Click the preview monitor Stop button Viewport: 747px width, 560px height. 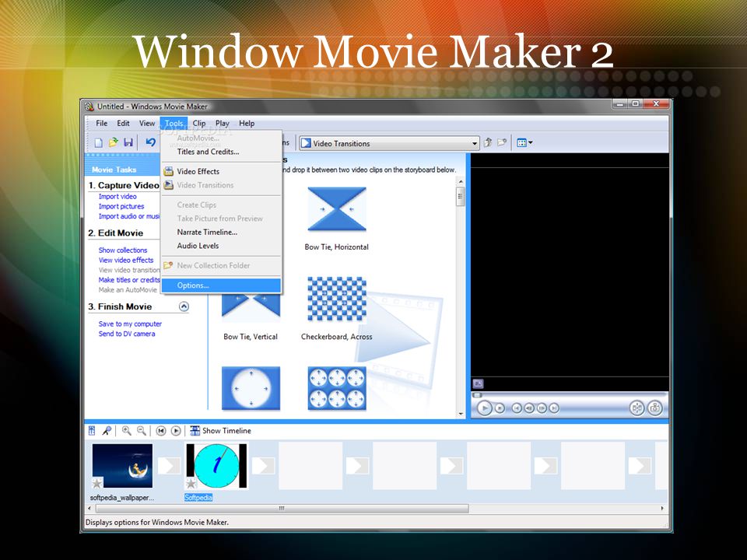pyautogui.click(x=500, y=408)
